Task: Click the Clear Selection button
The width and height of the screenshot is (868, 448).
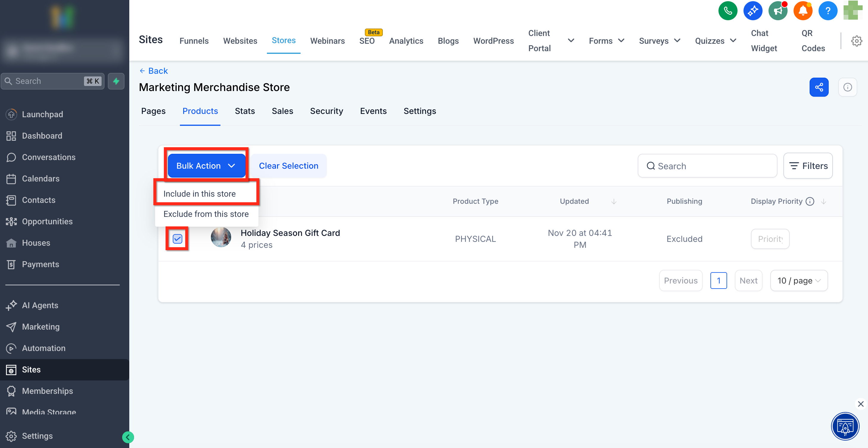Action: click(288, 166)
